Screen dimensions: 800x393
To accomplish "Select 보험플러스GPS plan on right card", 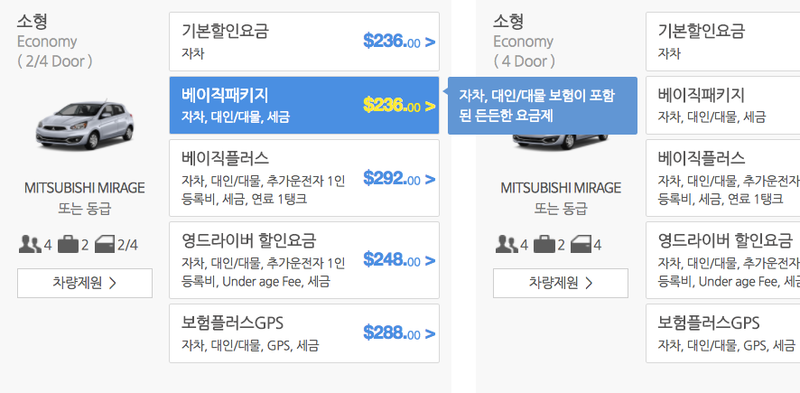I will 722,333.
